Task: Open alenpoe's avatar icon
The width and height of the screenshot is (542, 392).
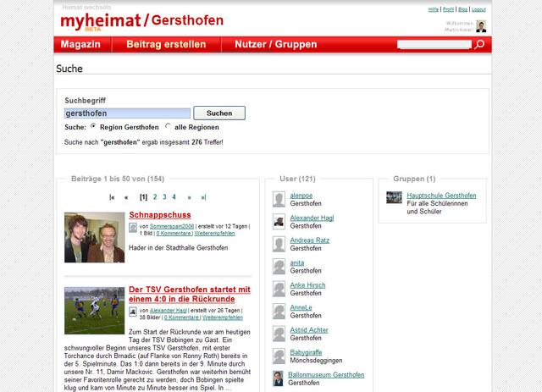Action: 279,199
